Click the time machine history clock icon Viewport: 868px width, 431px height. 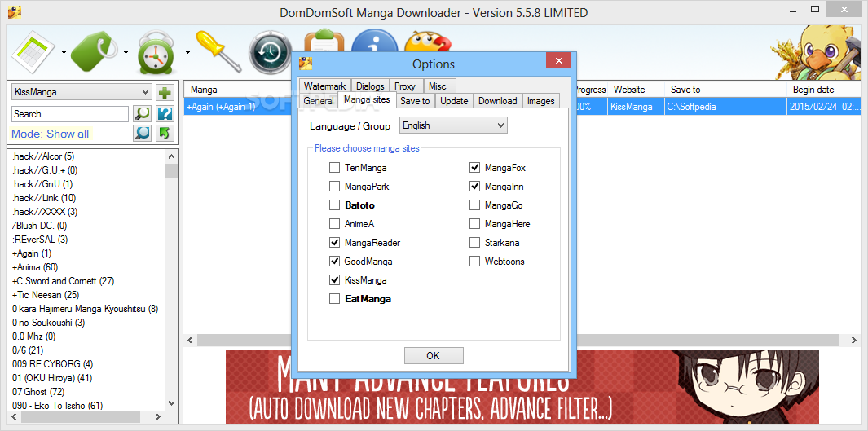270,53
